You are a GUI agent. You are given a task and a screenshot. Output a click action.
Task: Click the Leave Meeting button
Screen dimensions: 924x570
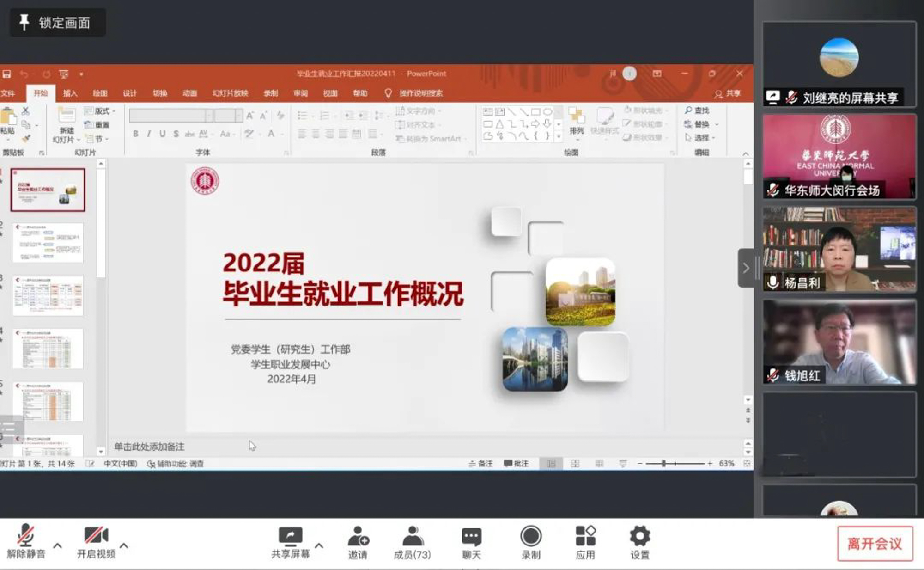click(x=875, y=544)
